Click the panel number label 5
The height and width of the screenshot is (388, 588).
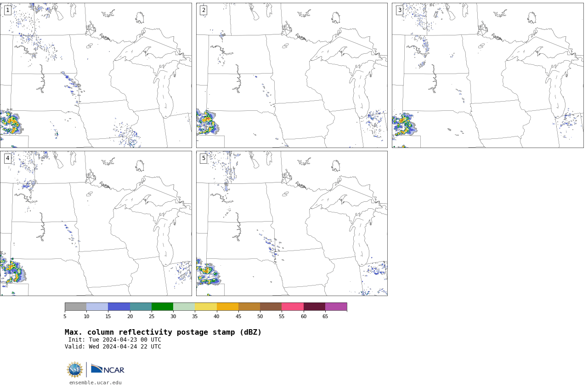(204, 158)
